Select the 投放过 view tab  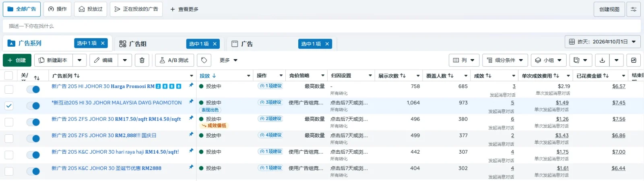[x=91, y=9]
